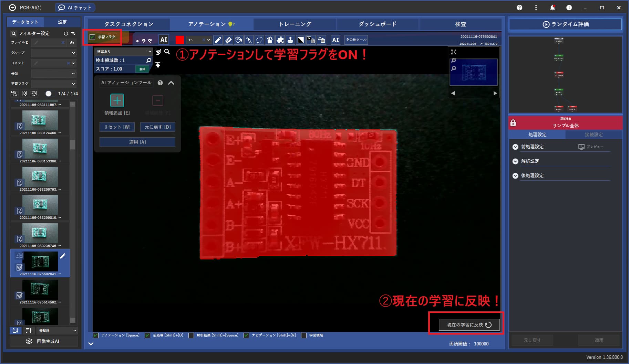Open the 学習フラグ filter dropdown
Viewport: 629px width, 364px height.
pos(54,84)
